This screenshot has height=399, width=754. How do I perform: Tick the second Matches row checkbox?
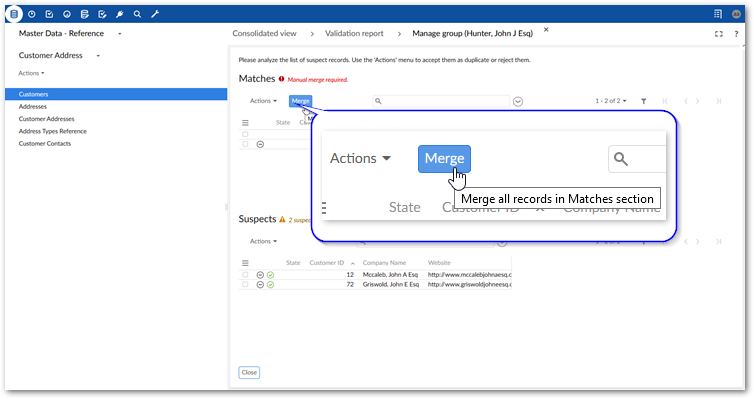[x=245, y=144]
